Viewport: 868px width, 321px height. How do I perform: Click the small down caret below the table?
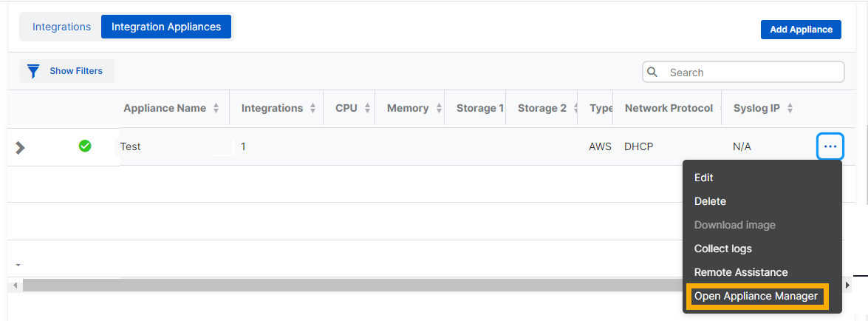point(18,265)
